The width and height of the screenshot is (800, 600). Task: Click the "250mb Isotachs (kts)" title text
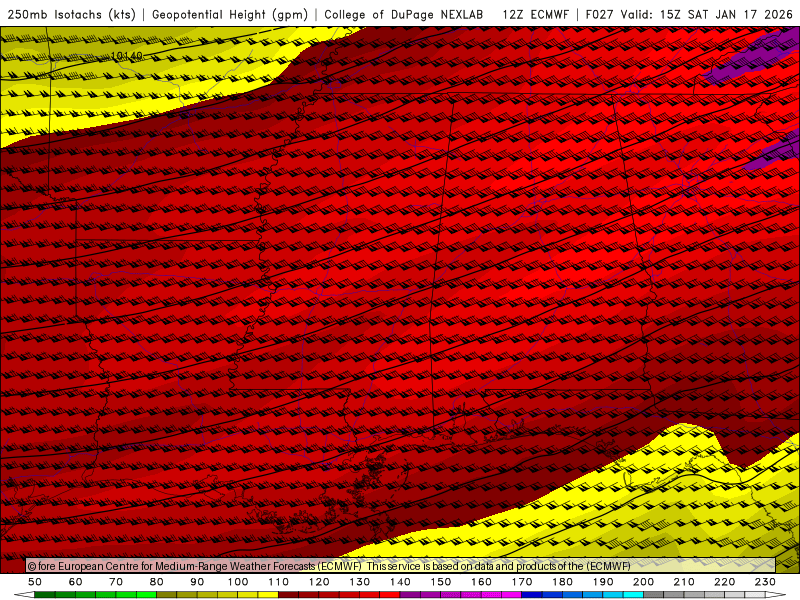coord(71,14)
